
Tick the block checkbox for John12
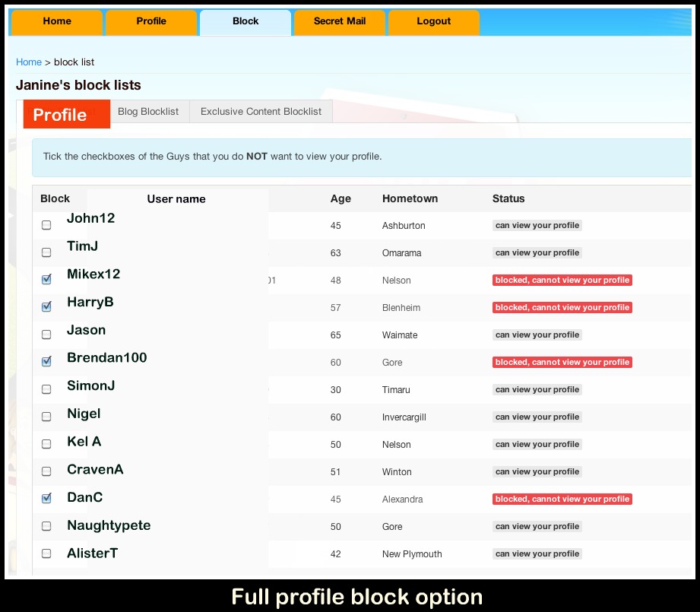point(46,225)
